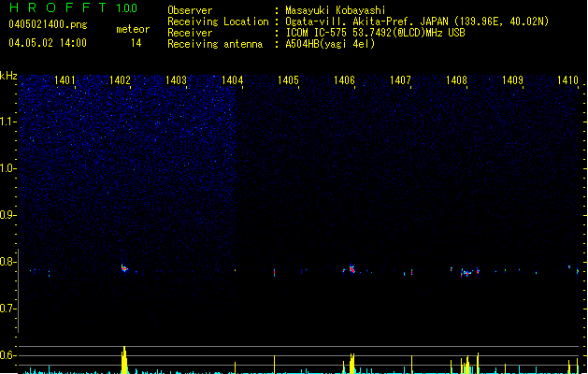The image size is (588, 374).
Task: Click the 1408 time axis marker
Action: click(x=456, y=80)
